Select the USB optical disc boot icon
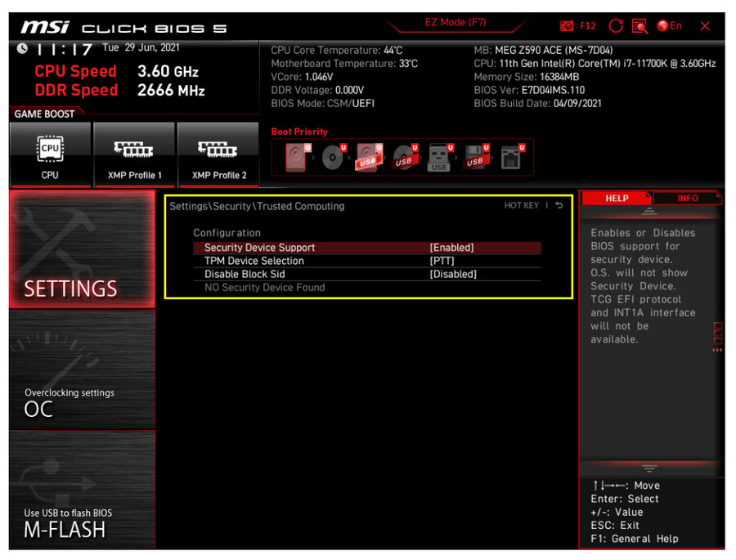This screenshot has width=736, height=560. point(405,157)
